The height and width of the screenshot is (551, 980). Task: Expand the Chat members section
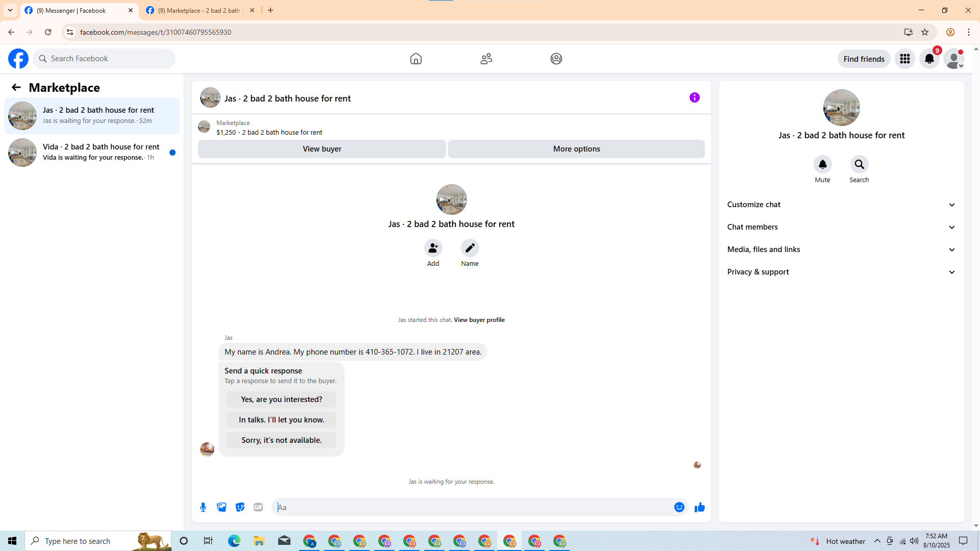click(x=841, y=227)
